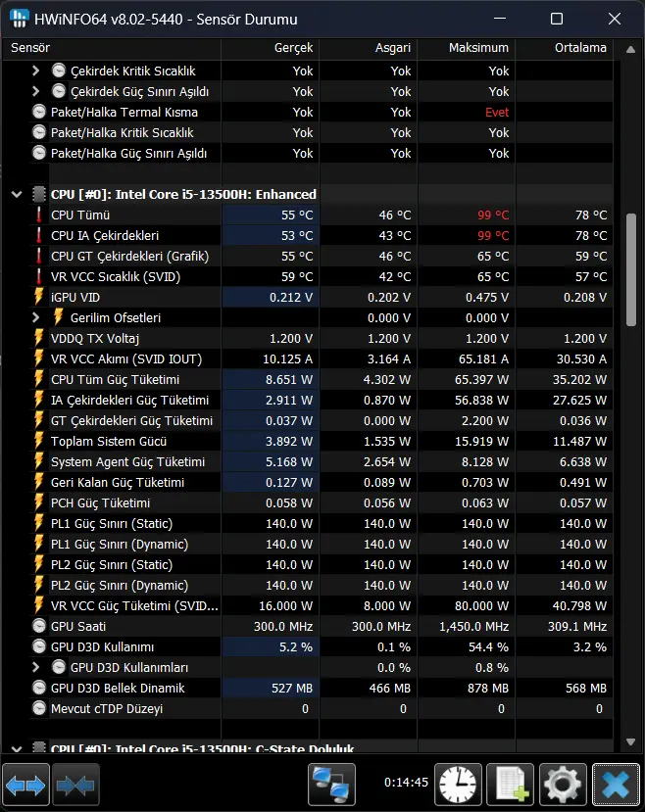This screenshot has height=812, width=645.
Task: Click the 1,450.0 MHz GPU clock maximum
Action: click(474, 627)
